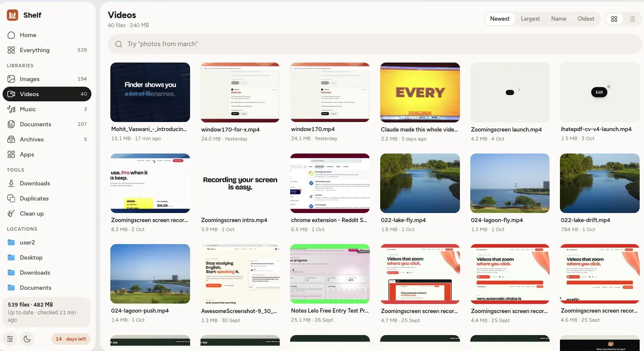Click the 14 days left badge
Screen dimensions: 644x351
[x=71, y=339]
